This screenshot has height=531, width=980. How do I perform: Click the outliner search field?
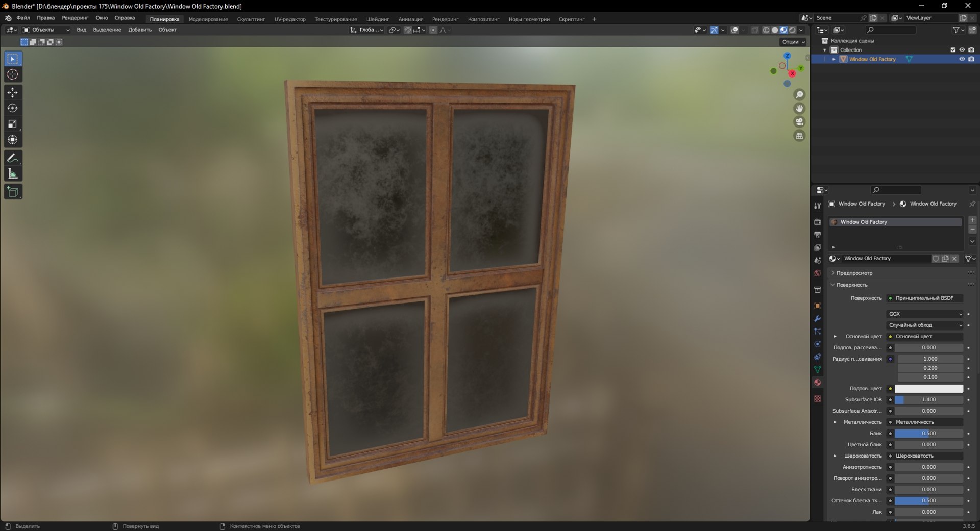(x=891, y=30)
